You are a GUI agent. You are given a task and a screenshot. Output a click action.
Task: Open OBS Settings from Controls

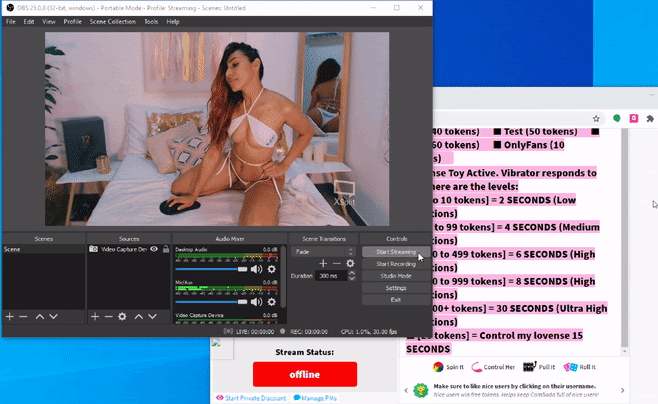tap(396, 288)
